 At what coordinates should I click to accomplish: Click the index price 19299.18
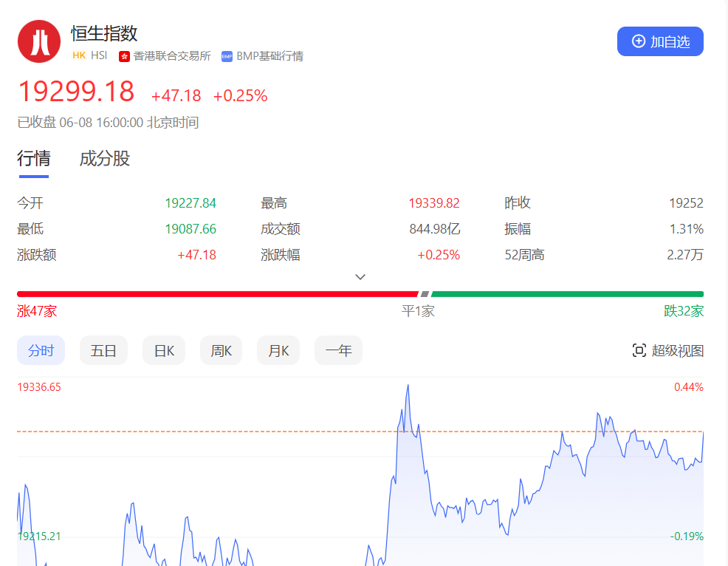76,91
